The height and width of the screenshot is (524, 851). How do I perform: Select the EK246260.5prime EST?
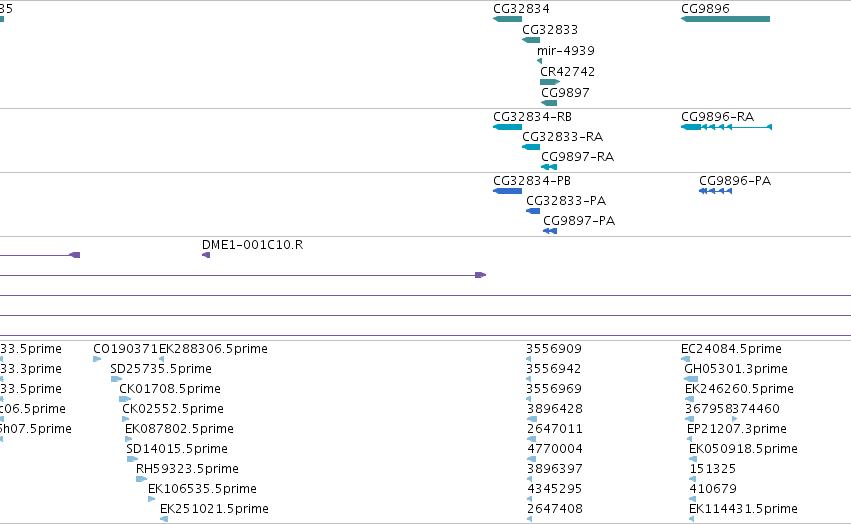739,389
